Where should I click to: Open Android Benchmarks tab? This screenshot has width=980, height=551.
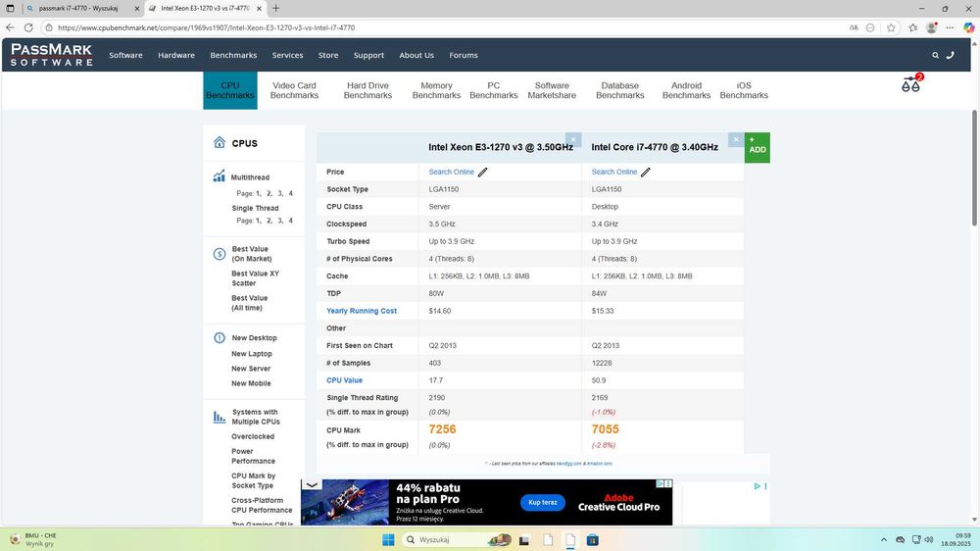pos(686,90)
